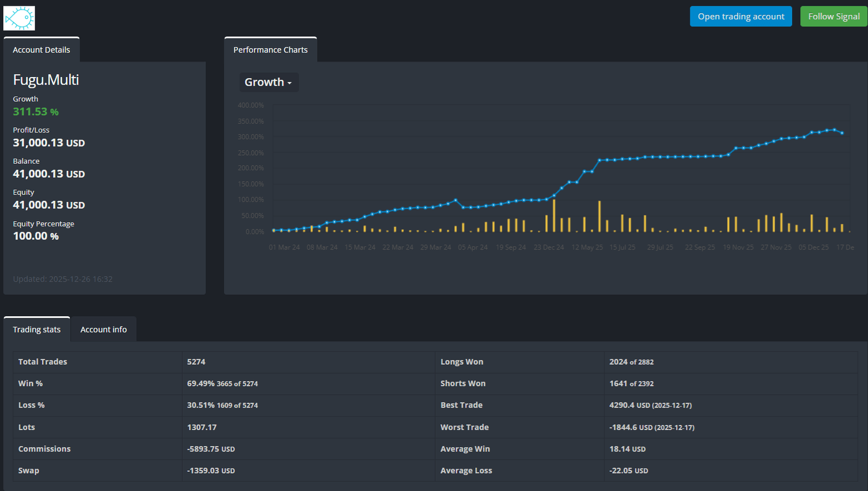Viewport: 868px width, 491px height.
Task: Click the Performance Charts tab
Action: 270,49
